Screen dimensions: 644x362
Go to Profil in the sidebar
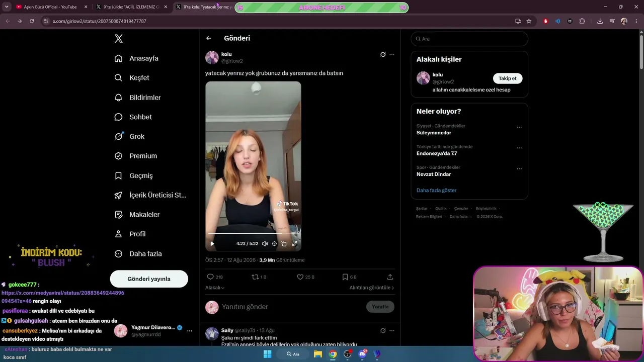[x=130, y=234]
